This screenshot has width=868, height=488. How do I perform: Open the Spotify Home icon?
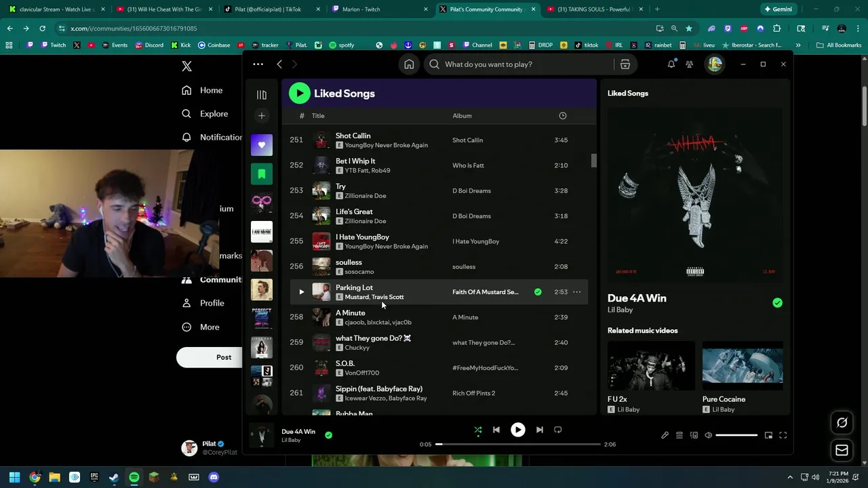[409, 64]
